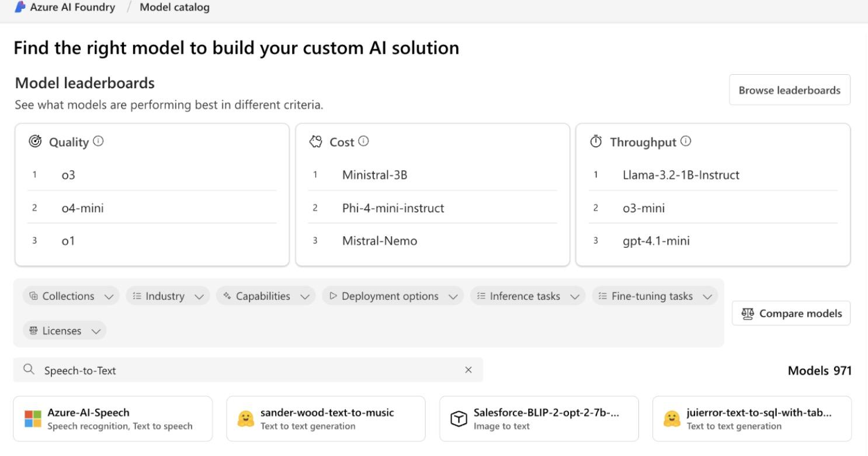Screen dimensions: 868x456
Task: Open the Quality leaderboard info tooltip
Action: pyautogui.click(x=99, y=141)
